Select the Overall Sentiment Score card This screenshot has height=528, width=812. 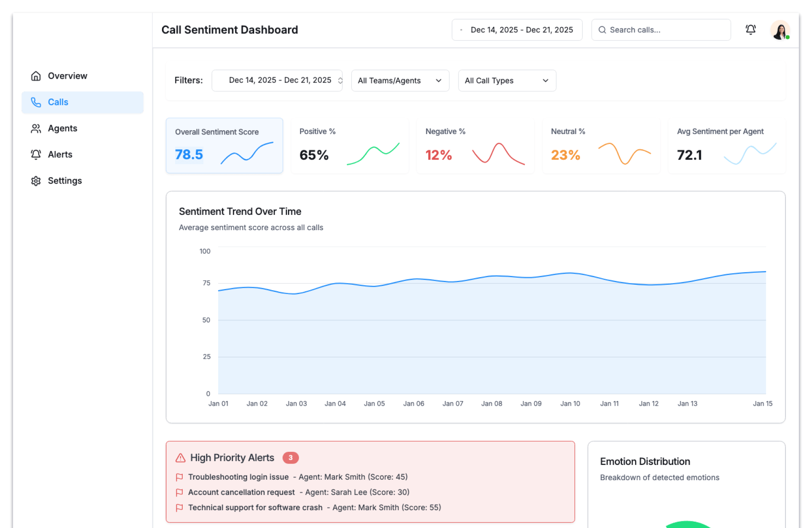pos(224,146)
